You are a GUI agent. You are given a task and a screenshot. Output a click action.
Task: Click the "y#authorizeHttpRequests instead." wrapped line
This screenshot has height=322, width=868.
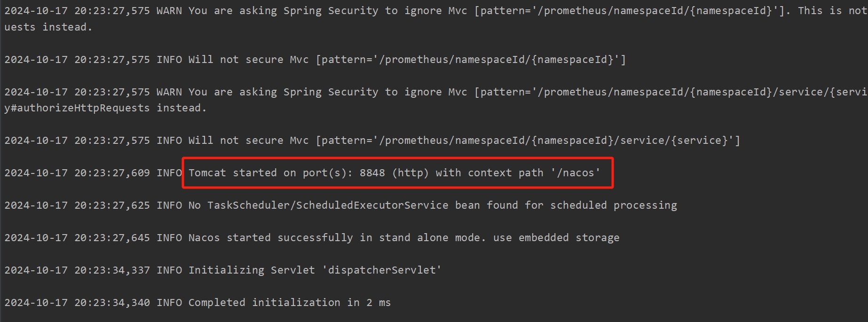click(105, 108)
